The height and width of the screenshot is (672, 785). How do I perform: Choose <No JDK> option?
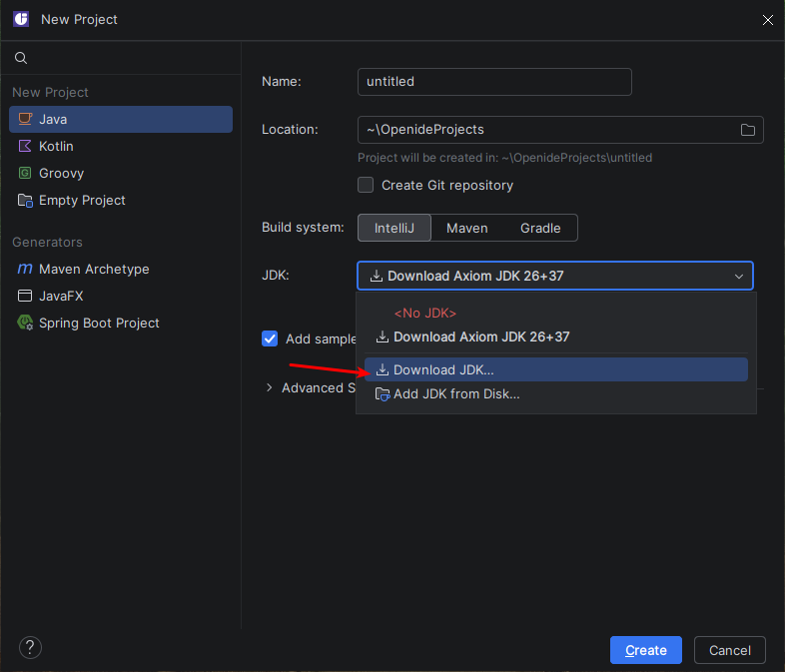[x=555, y=314]
